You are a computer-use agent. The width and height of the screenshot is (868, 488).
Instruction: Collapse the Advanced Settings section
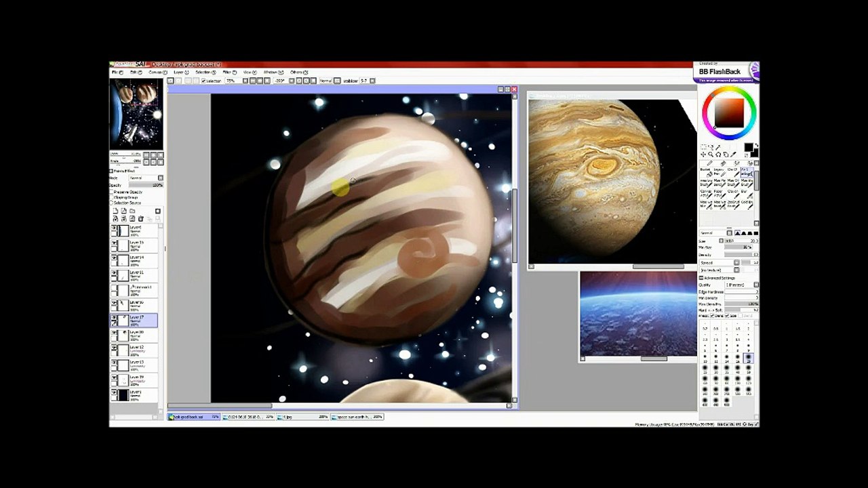click(701, 278)
